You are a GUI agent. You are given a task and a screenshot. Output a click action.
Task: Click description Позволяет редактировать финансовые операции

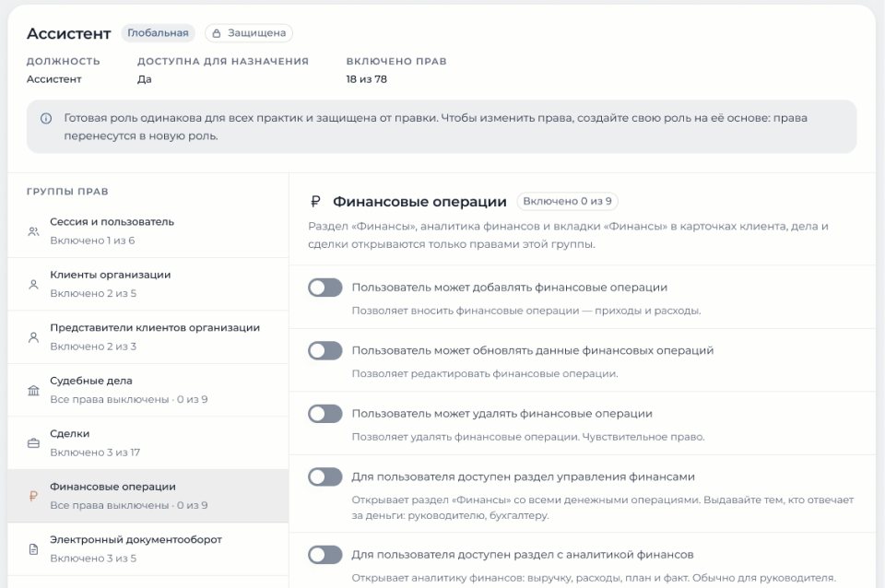coord(485,373)
